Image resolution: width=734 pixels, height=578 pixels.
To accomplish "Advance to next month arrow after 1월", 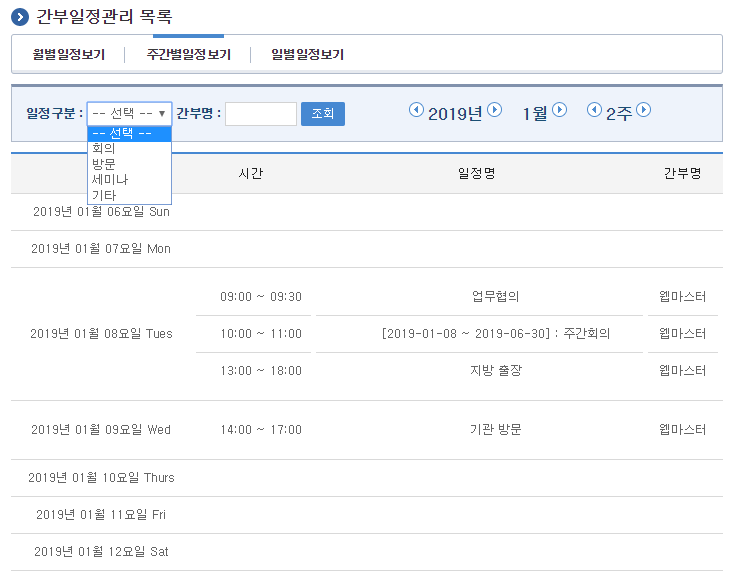I will pos(560,110).
